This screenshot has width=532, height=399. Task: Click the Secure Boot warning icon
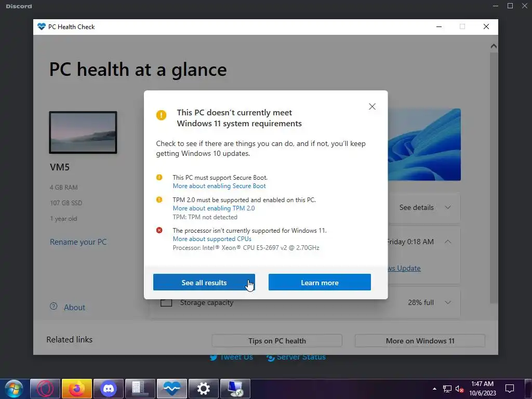pos(159,178)
